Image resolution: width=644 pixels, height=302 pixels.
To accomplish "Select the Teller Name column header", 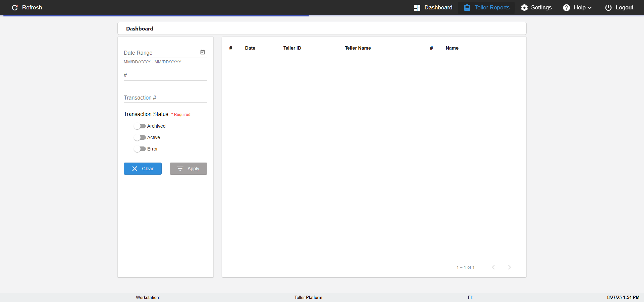I will pos(358,48).
